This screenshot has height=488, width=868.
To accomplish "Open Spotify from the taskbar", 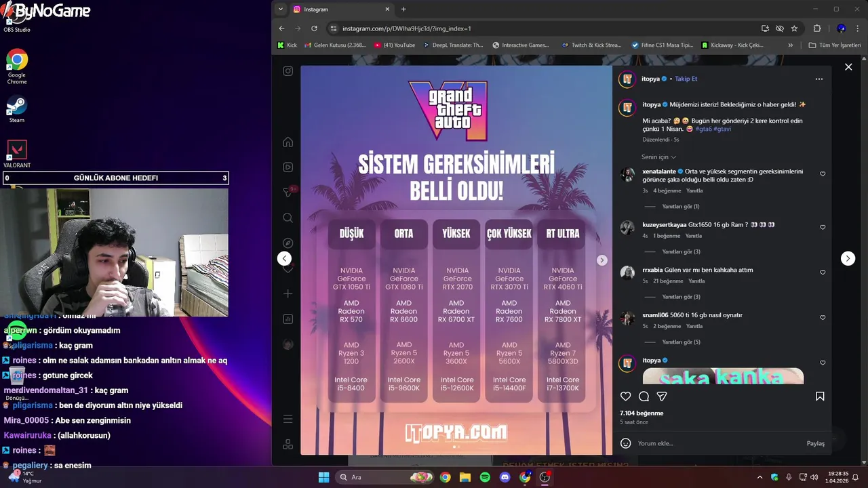I will coord(485,477).
